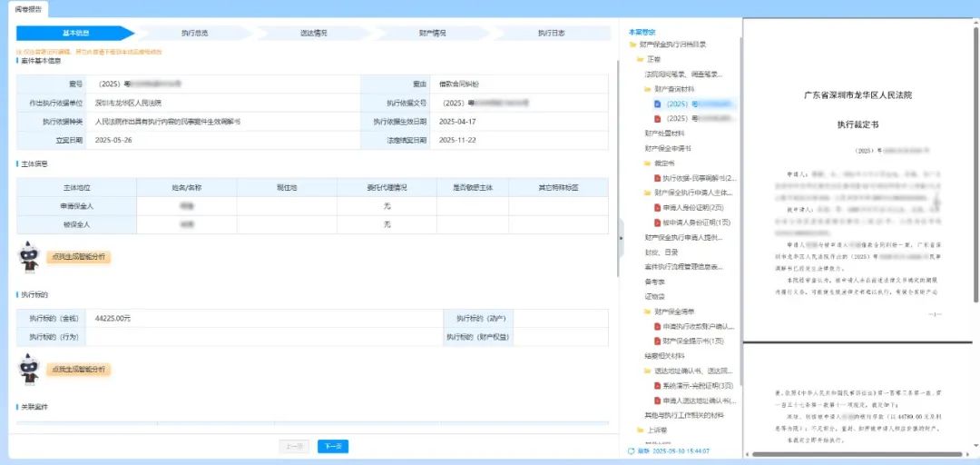Expand the 上诉卷 folder
The width and height of the screenshot is (980, 465).
(x=640, y=430)
